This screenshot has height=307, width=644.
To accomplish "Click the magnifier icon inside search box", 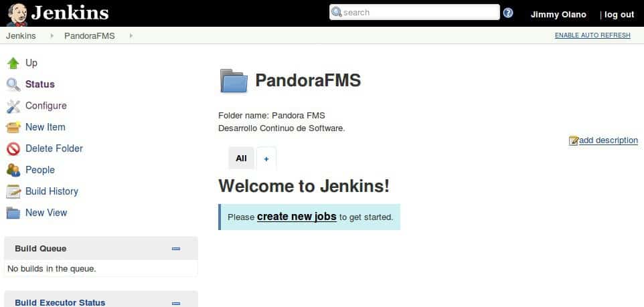I will tap(336, 12).
